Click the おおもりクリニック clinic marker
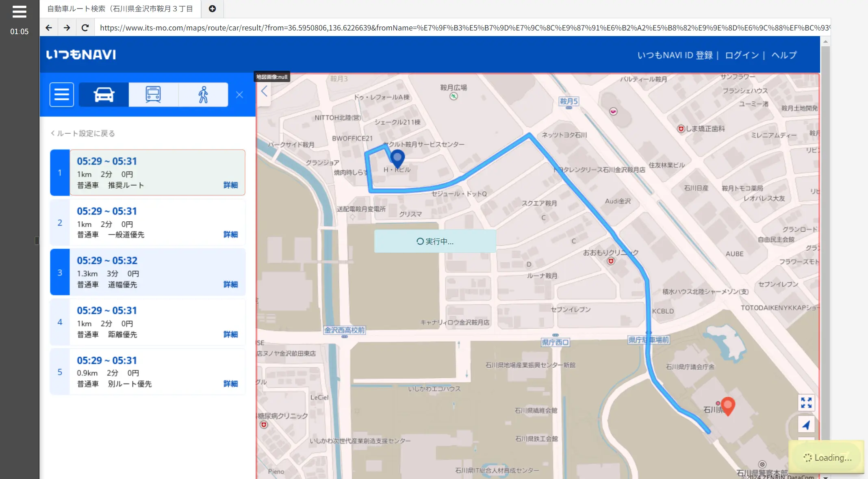Screen dimensions: 868x479 pyautogui.click(x=611, y=261)
